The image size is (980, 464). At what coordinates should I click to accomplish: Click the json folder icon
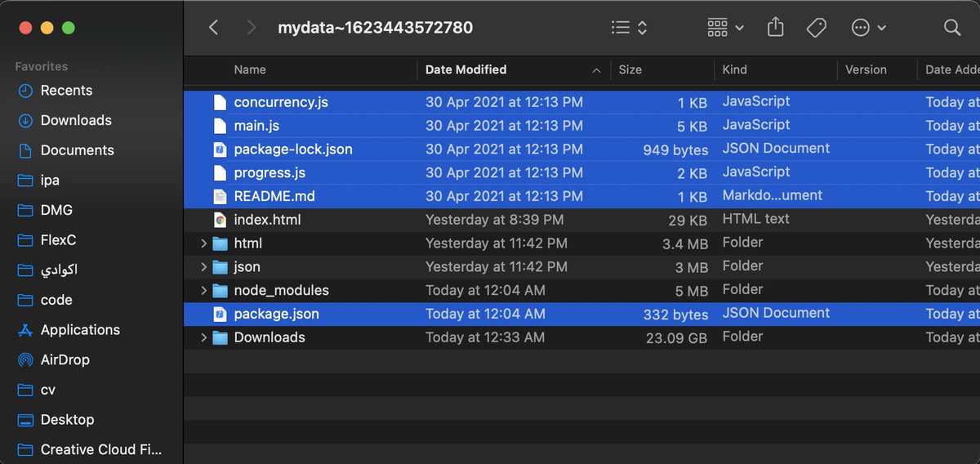(219, 267)
